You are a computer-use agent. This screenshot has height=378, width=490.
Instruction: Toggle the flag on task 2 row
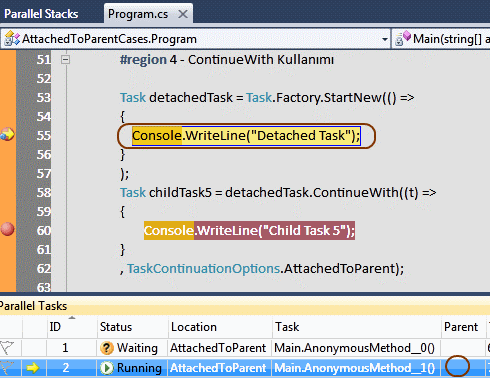(7, 368)
